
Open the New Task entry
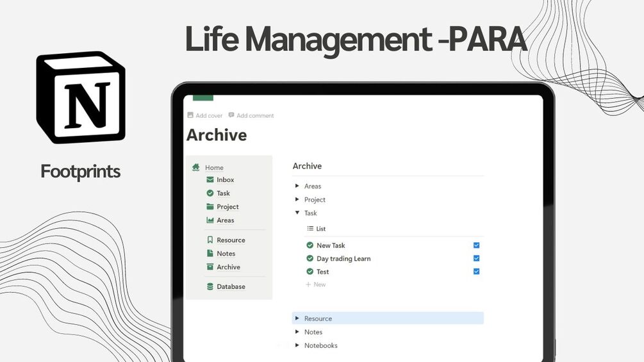point(331,245)
